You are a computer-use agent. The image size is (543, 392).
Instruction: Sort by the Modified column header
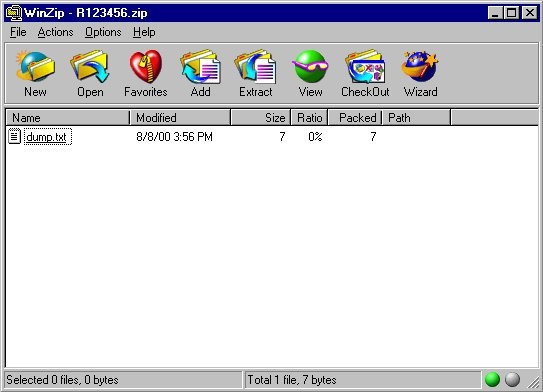point(180,118)
